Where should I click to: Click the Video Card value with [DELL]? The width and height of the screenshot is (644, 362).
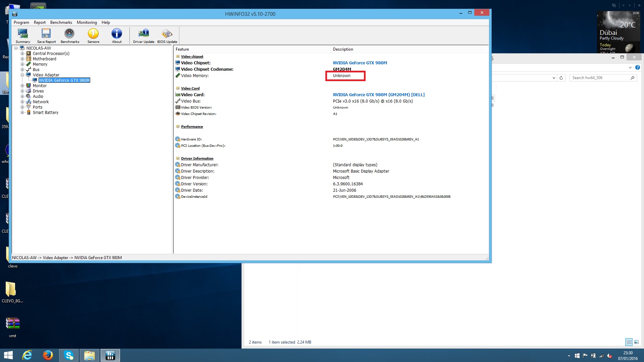tap(379, 95)
